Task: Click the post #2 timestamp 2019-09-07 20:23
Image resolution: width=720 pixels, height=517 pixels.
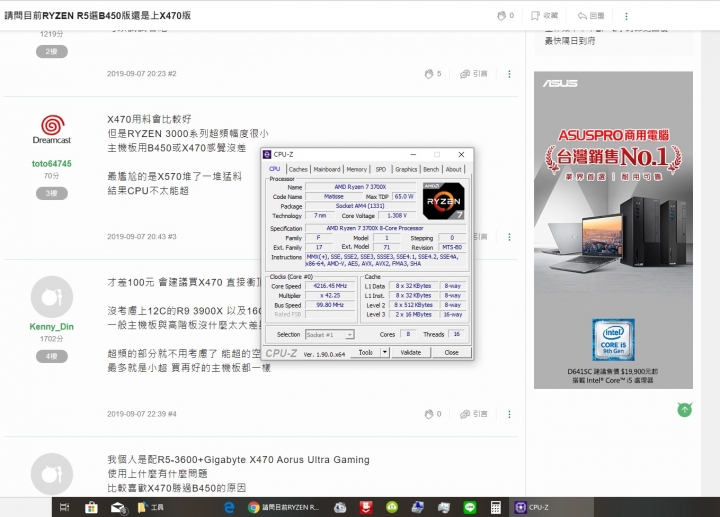Action: click(136, 74)
